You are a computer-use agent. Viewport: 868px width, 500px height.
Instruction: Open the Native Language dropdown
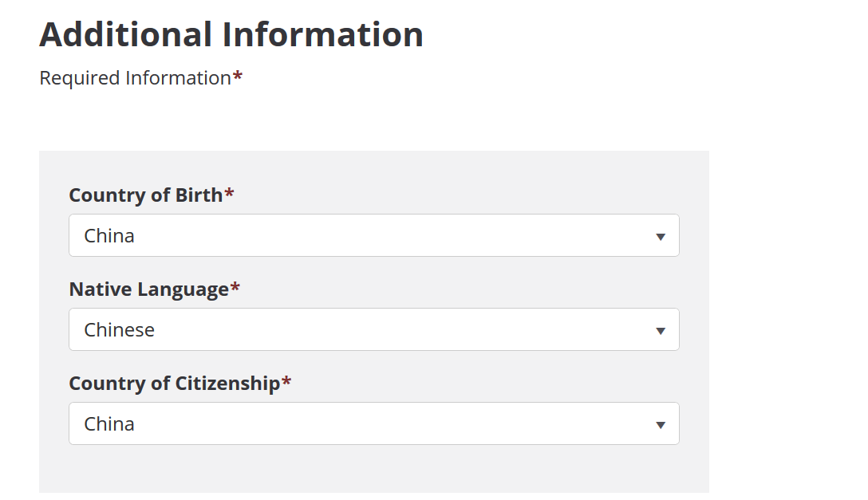(x=373, y=329)
